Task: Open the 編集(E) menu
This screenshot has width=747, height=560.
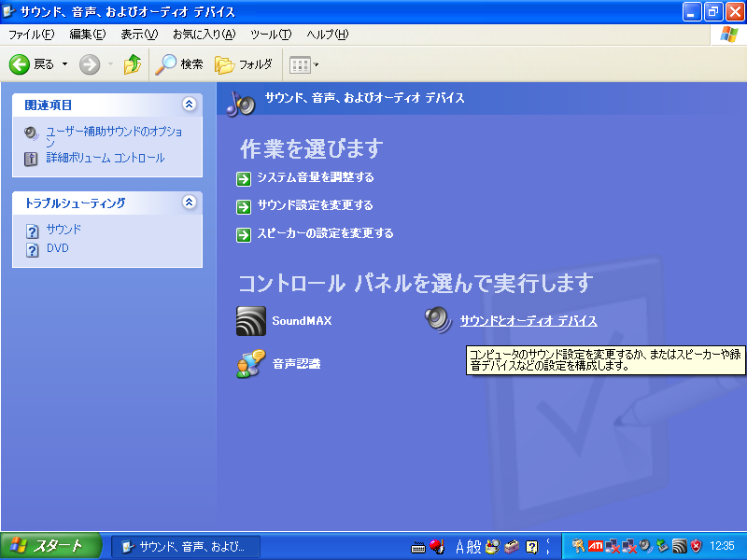Action: tap(88, 35)
